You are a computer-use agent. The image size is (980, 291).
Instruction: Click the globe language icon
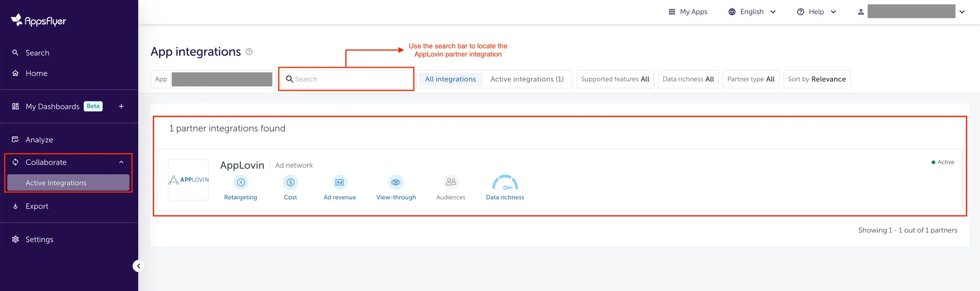click(732, 11)
